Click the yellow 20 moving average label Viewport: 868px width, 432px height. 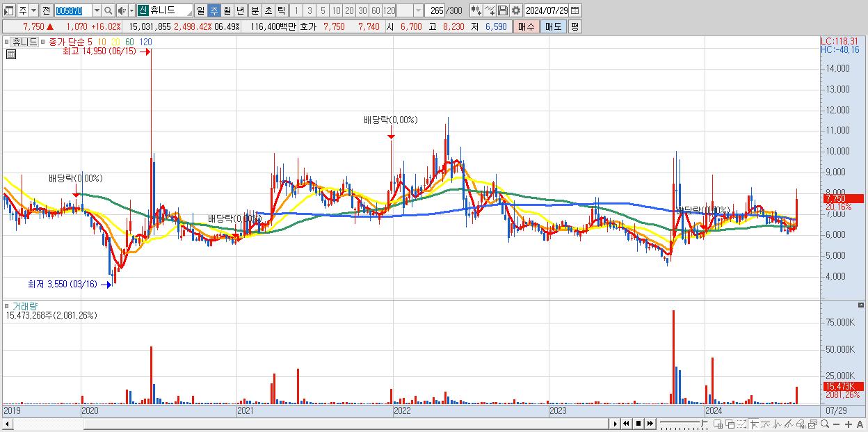(x=115, y=42)
